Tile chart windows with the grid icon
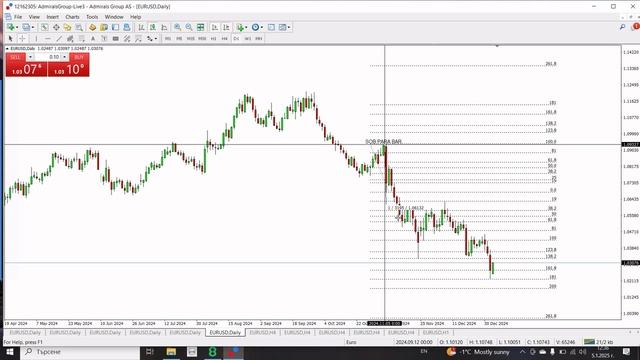This screenshot has height=360, width=640. [200, 27]
